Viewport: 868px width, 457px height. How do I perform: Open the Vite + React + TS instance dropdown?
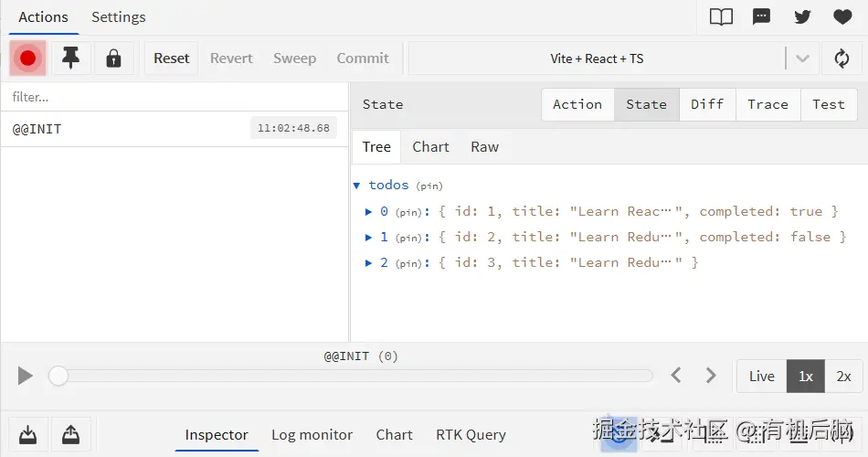coord(801,58)
